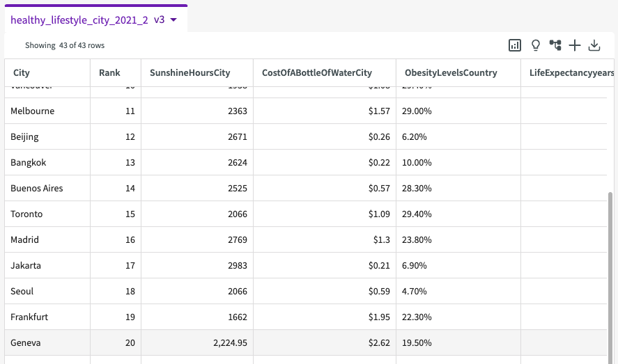Click the $0.59 water cost cell
618x364 pixels.
[x=325, y=291]
